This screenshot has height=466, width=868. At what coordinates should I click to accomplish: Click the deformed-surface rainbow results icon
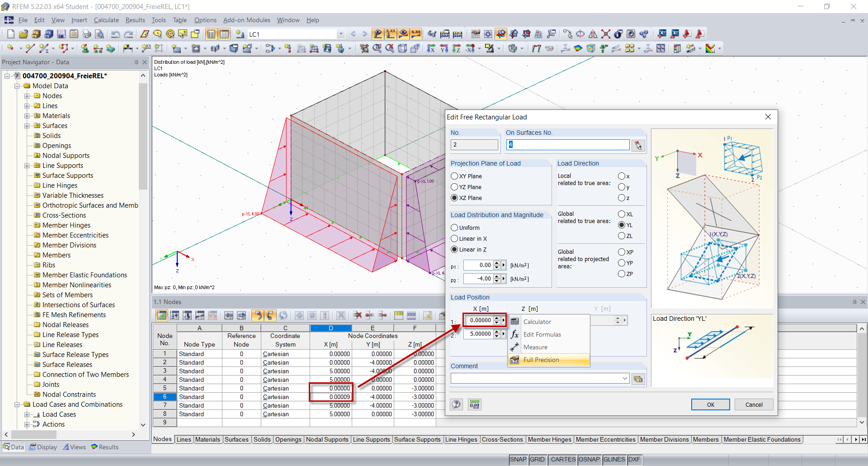578,48
